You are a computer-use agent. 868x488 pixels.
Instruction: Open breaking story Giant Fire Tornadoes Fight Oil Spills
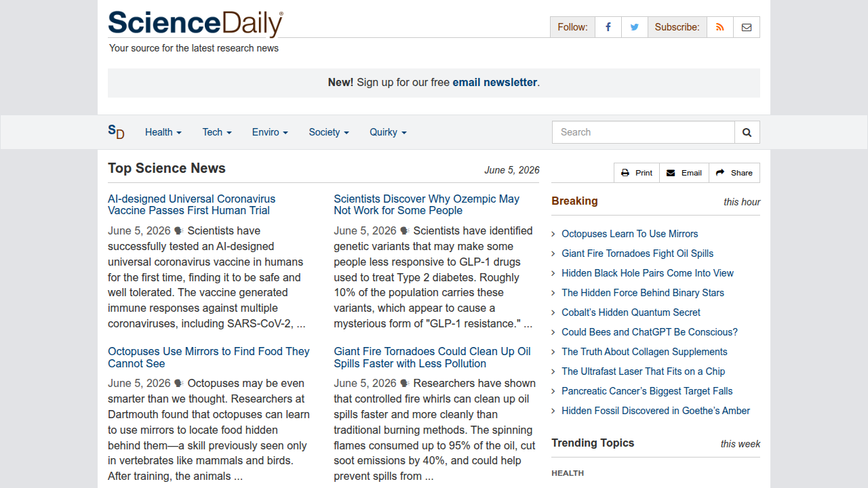coord(637,253)
